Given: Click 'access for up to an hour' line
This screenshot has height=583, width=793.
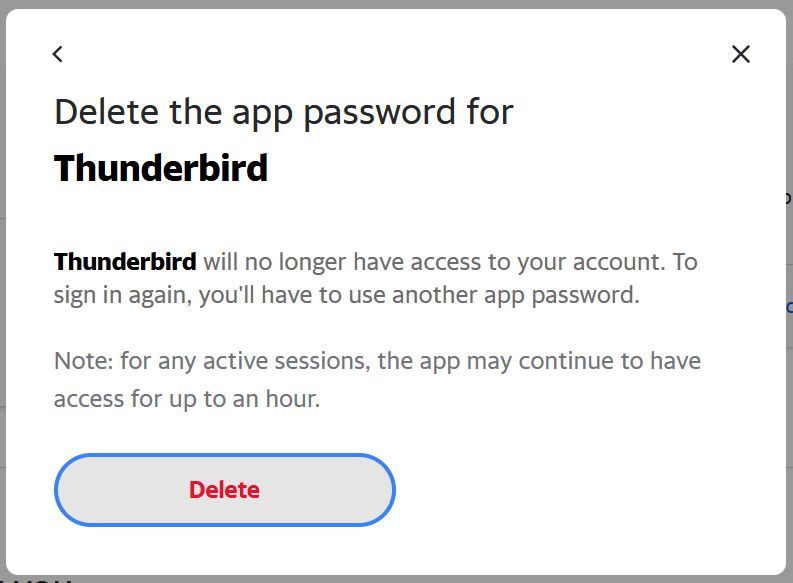Looking at the screenshot, I should coord(186,399).
